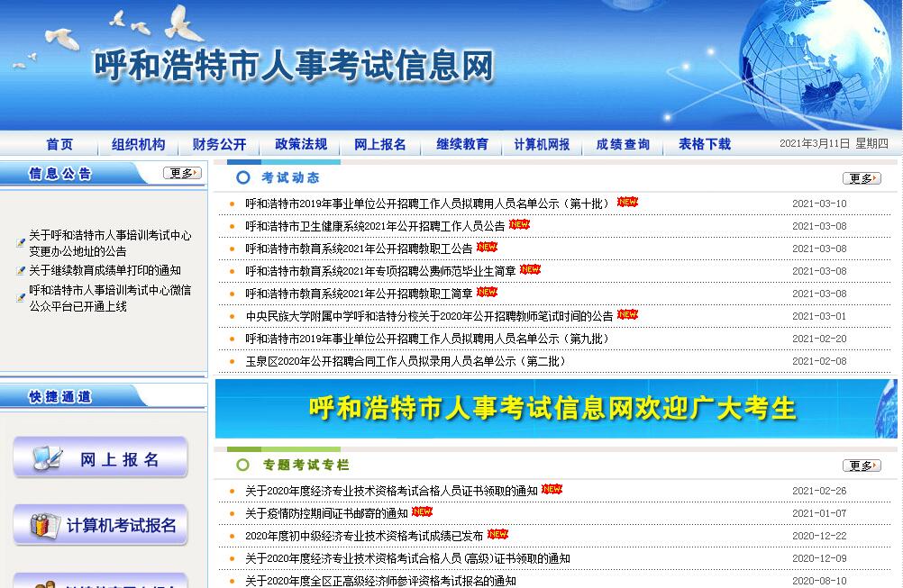The width and height of the screenshot is (903, 588).
Task: Go to 成绩查询 page
Action: tap(623, 144)
